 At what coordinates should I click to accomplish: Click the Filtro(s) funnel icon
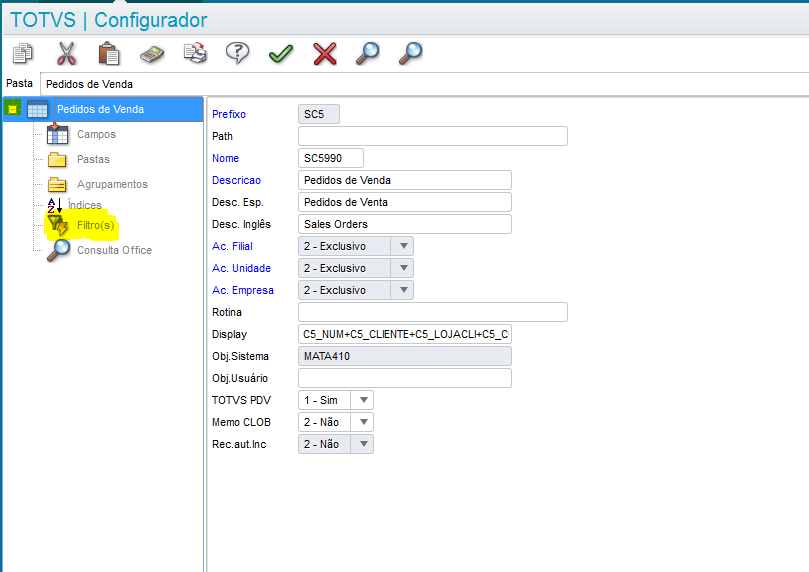[57, 225]
